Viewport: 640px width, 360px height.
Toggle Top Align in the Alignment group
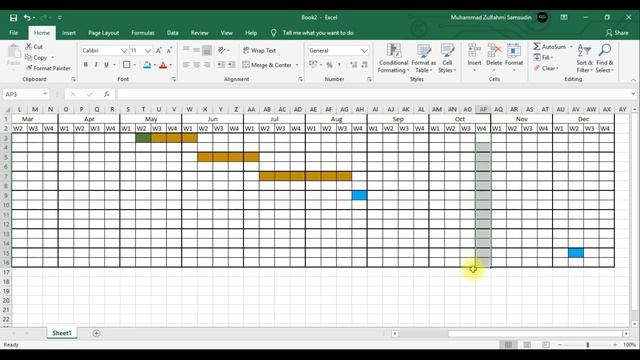(x=187, y=50)
